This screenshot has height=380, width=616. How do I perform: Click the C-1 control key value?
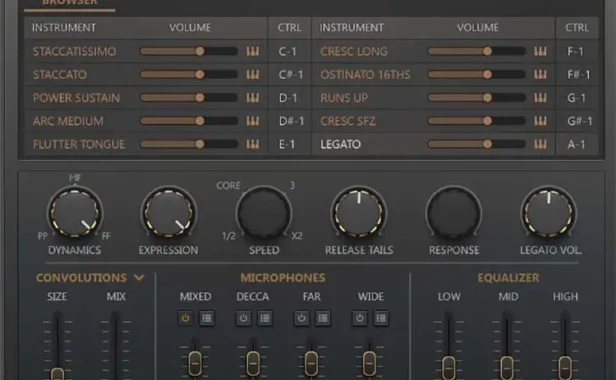(x=287, y=51)
